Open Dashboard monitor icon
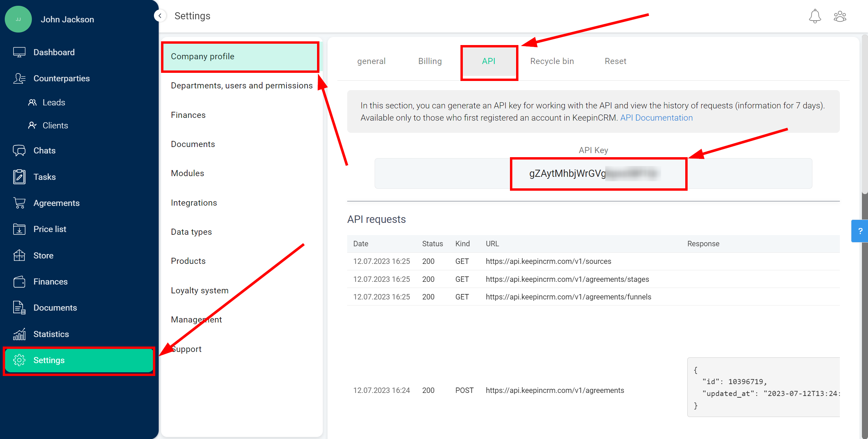Screen dimensions: 868x439 [19, 52]
